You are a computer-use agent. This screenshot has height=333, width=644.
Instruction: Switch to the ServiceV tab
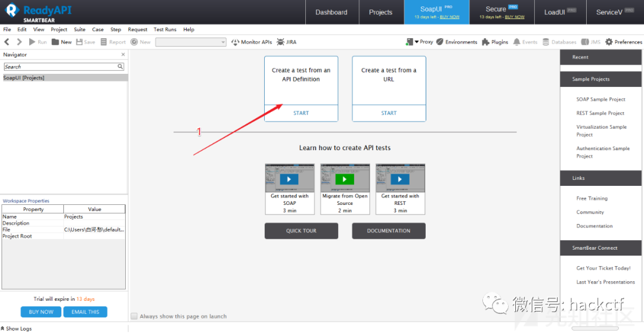[615, 13]
